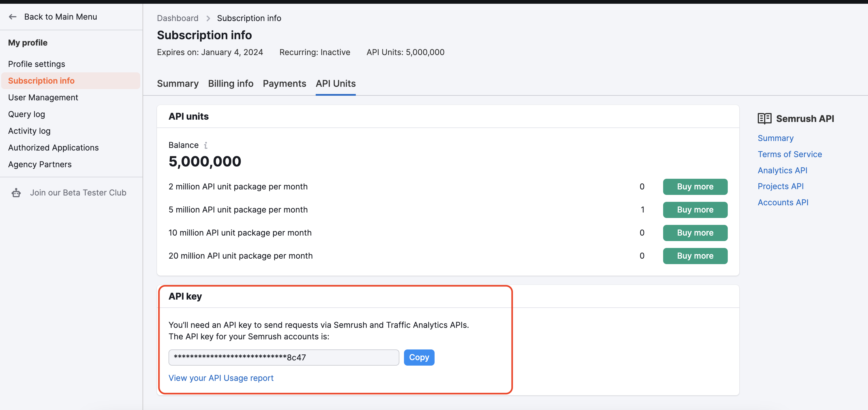This screenshot has height=410, width=868.
Task: Select the Summary tab
Action: tap(178, 83)
